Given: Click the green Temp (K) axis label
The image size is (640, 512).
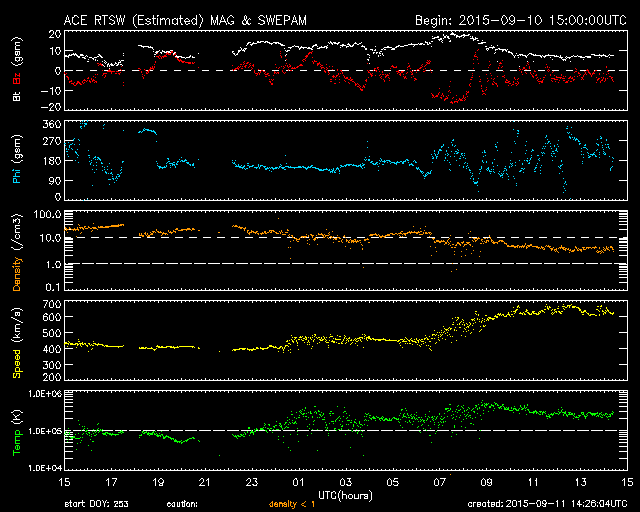Looking at the screenshot, I should pyautogui.click(x=16, y=432).
